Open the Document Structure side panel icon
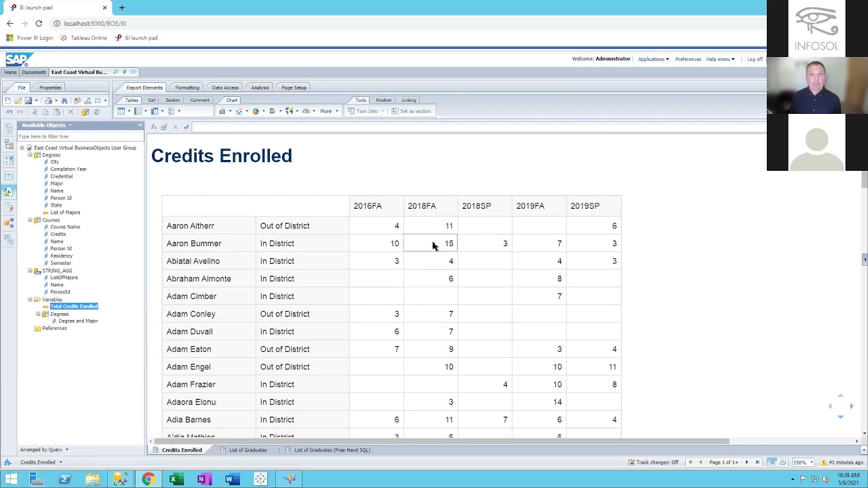The width and height of the screenshot is (868, 488). 8,207
